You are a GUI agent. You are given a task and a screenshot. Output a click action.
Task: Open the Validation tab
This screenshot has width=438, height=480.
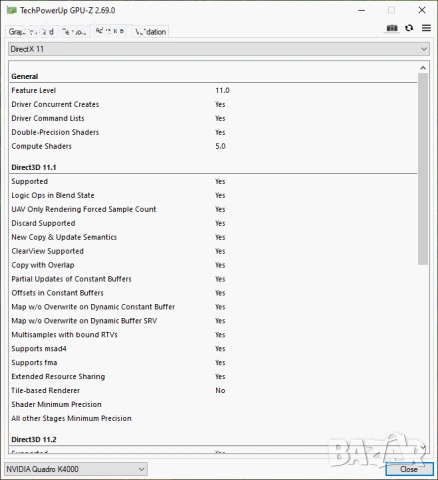pyautogui.click(x=150, y=32)
